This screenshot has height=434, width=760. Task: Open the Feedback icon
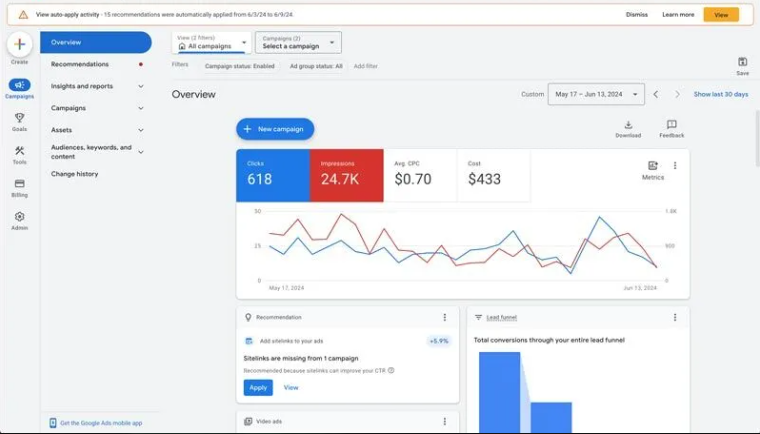(x=671, y=126)
